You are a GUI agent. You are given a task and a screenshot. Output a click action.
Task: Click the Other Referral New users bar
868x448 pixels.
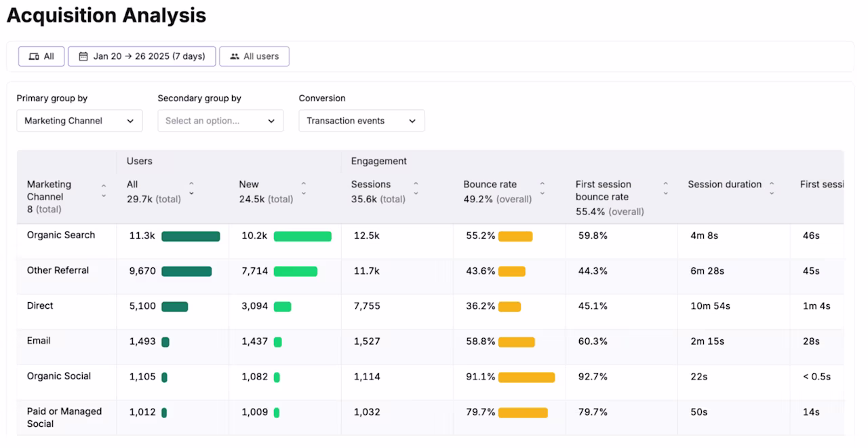pos(296,272)
